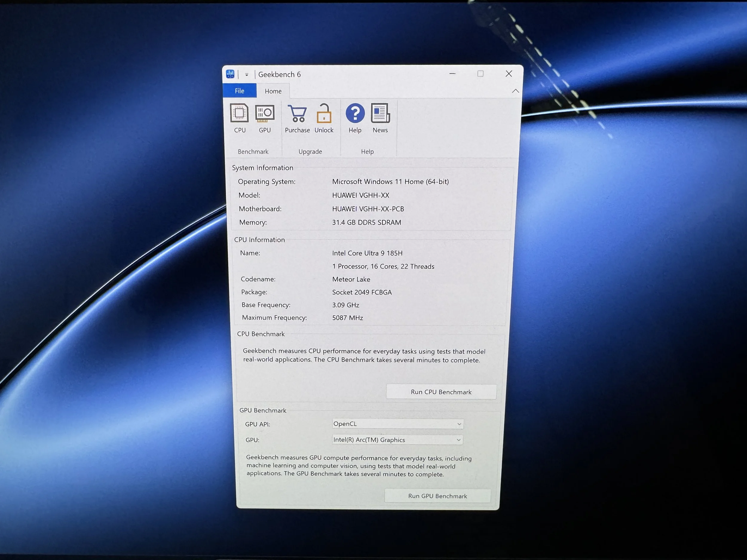Open the File menu tab

239,91
